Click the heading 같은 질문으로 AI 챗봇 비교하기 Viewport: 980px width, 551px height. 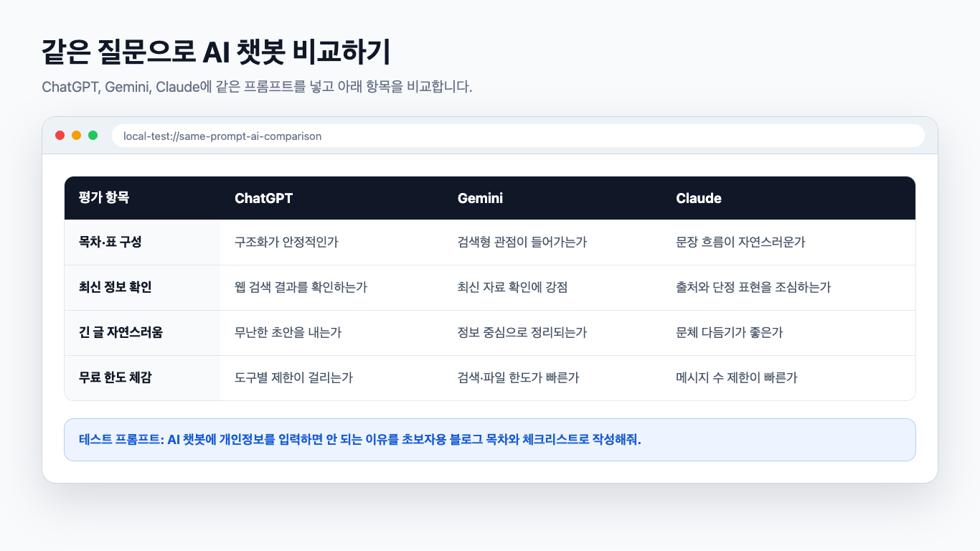point(216,52)
